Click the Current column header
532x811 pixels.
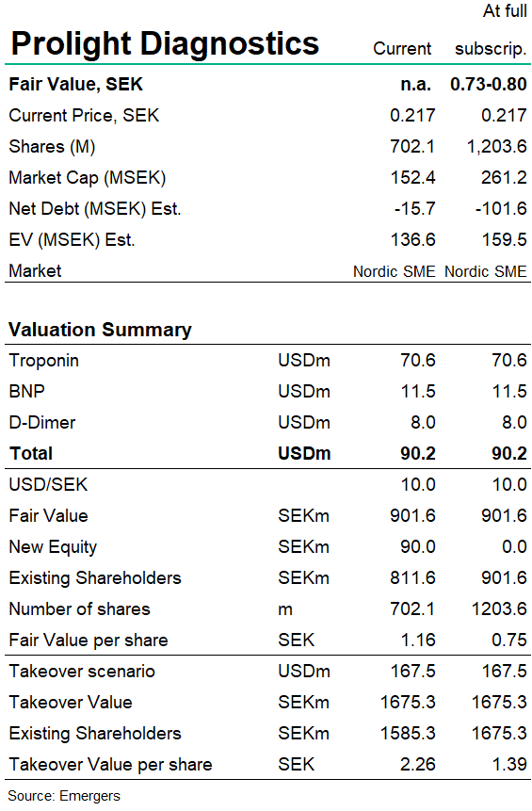point(402,48)
